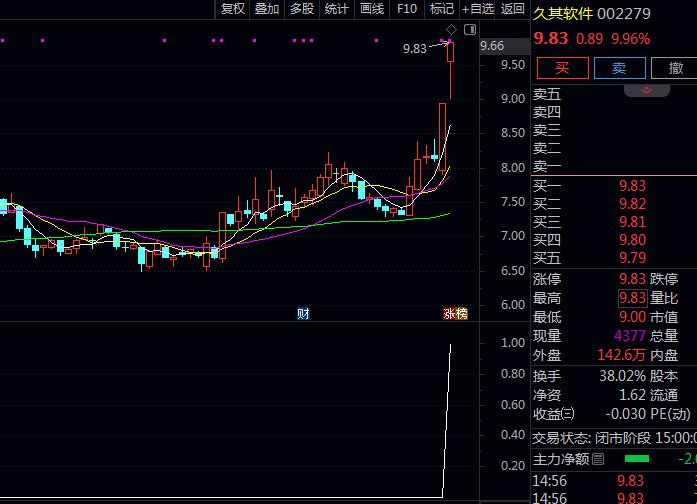Open the 财 financial report marker
Screen dimensions: 697x504
pyautogui.click(x=303, y=314)
